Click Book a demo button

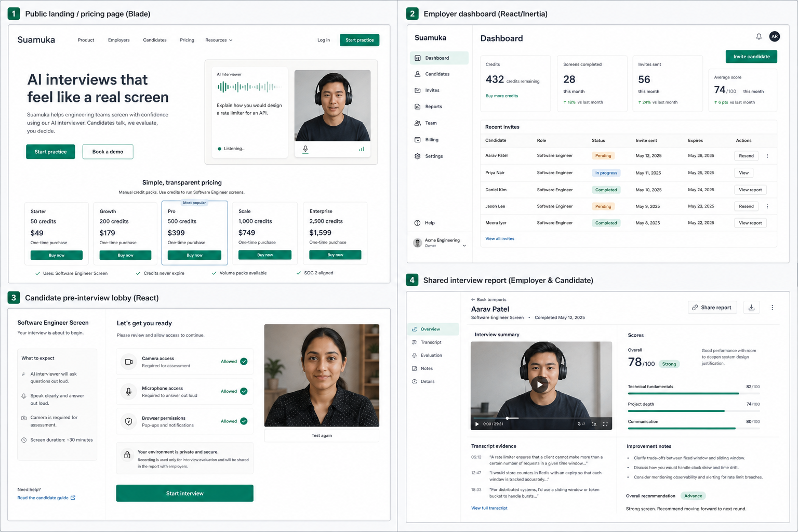click(x=108, y=152)
